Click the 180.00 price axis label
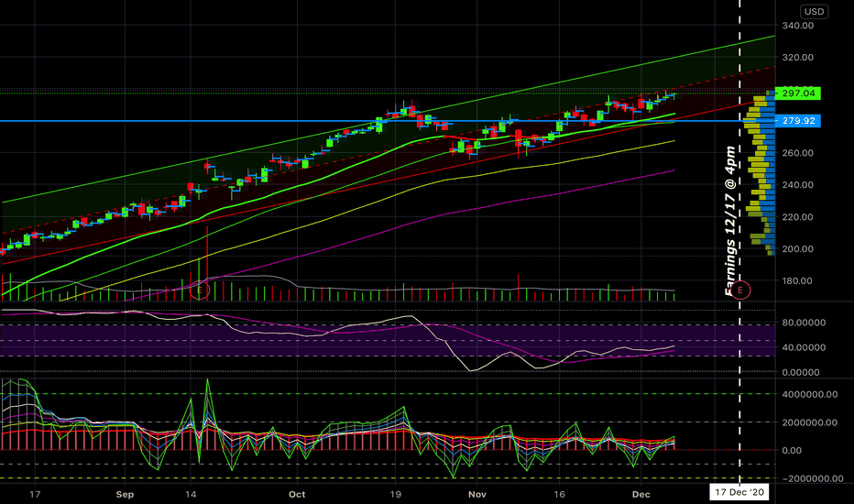The image size is (854, 504). coord(797,280)
